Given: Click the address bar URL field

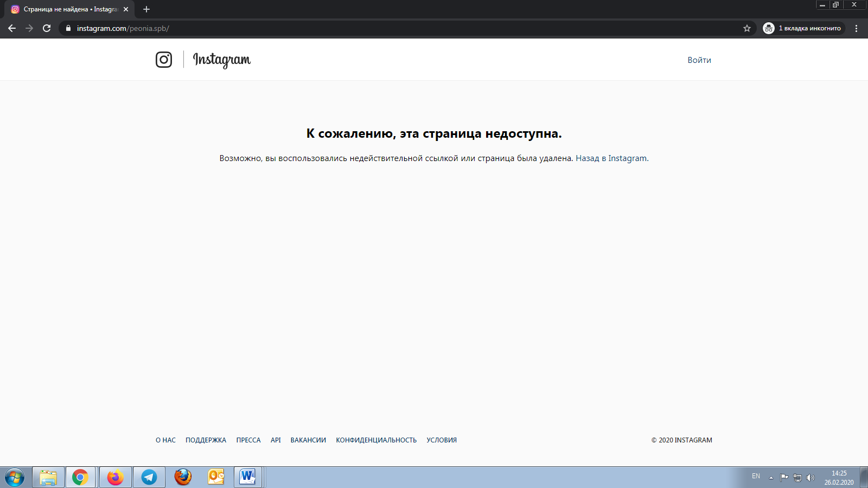Looking at the screenshot, I should 407,28.
